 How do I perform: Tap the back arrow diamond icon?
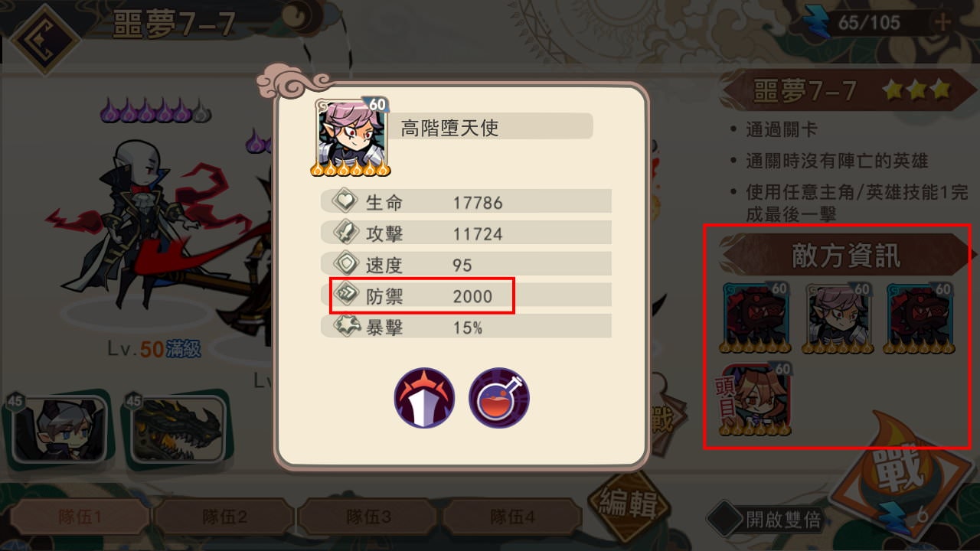[x=44, y=37]
